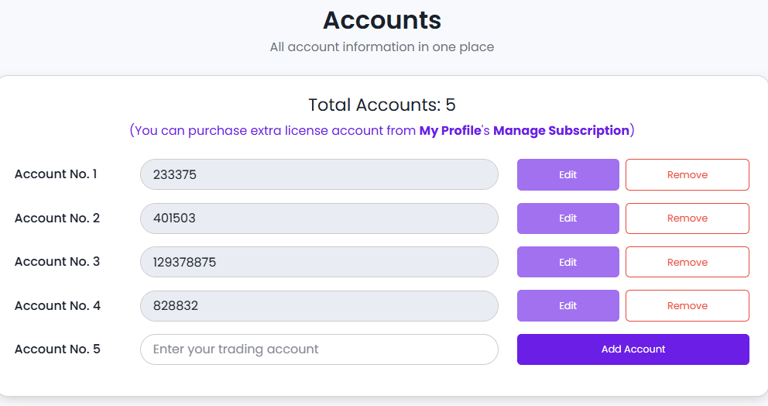Edit Account No. 3

point(567,262)
